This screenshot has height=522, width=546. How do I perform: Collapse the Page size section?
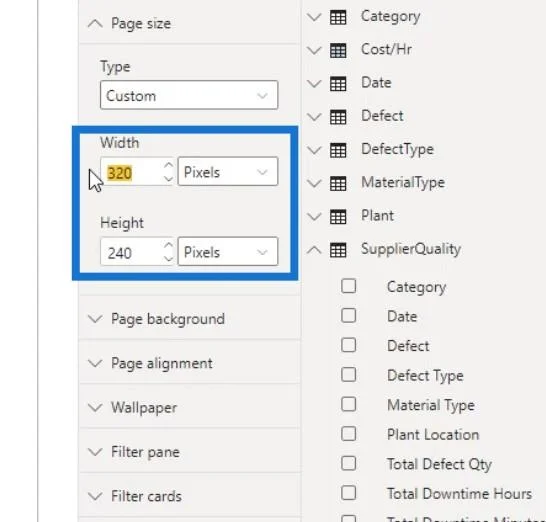95,23
